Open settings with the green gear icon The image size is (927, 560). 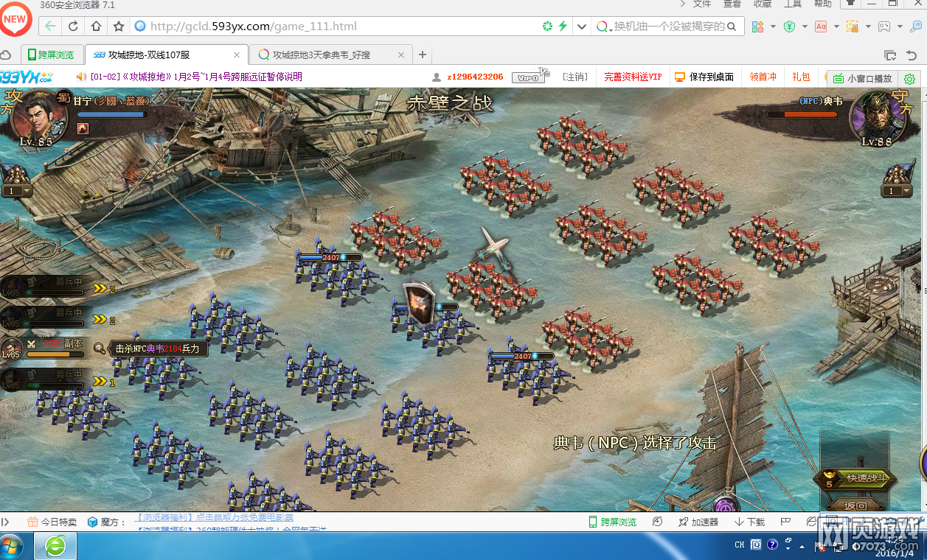click(909, 78)
